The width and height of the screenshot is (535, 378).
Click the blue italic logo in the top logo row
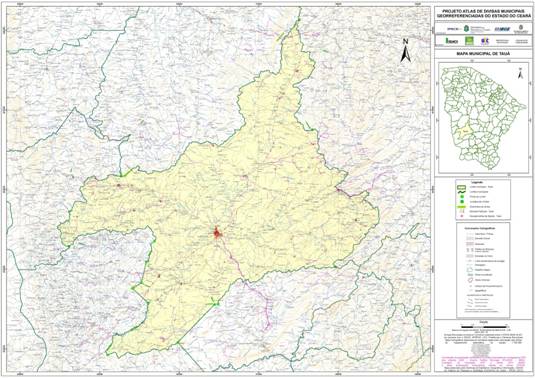[x=502, y=29]
